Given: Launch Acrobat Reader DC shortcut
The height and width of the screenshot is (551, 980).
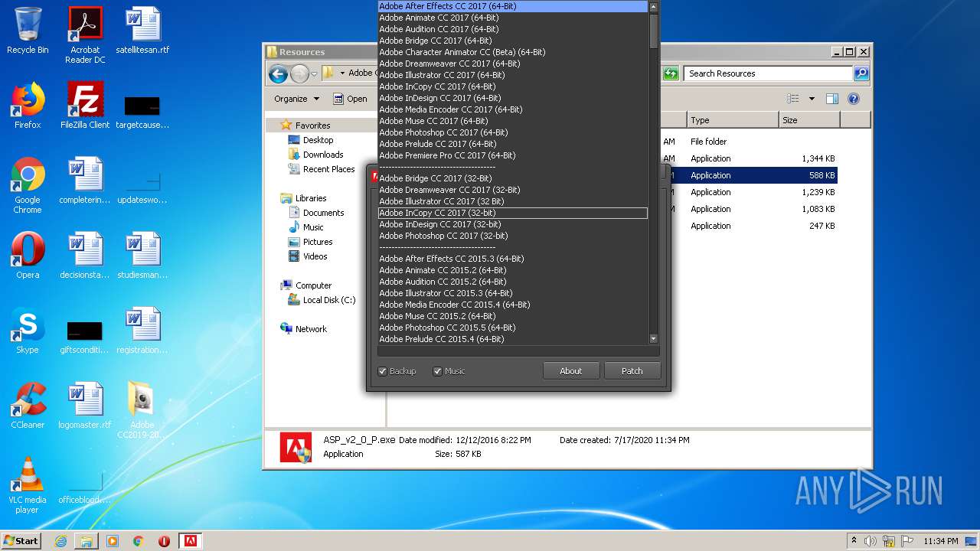Looking at the screenshot, I should point(85,35).
